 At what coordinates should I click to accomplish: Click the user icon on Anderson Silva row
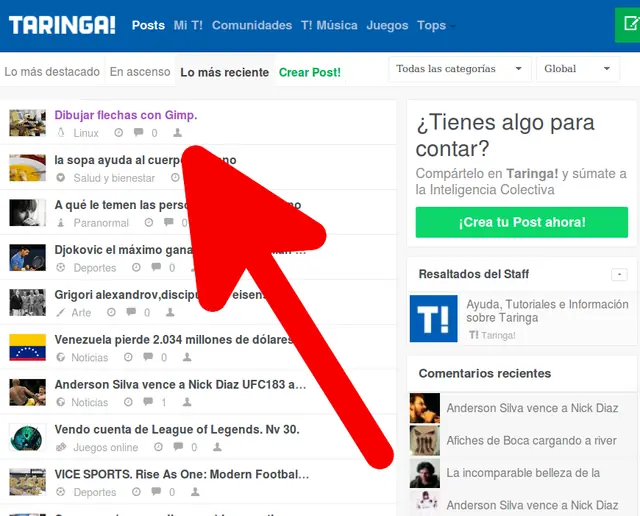[187, 402]
